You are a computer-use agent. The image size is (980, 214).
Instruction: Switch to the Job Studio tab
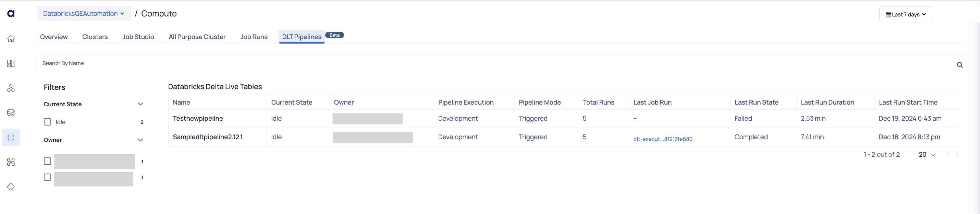point(138,37)
